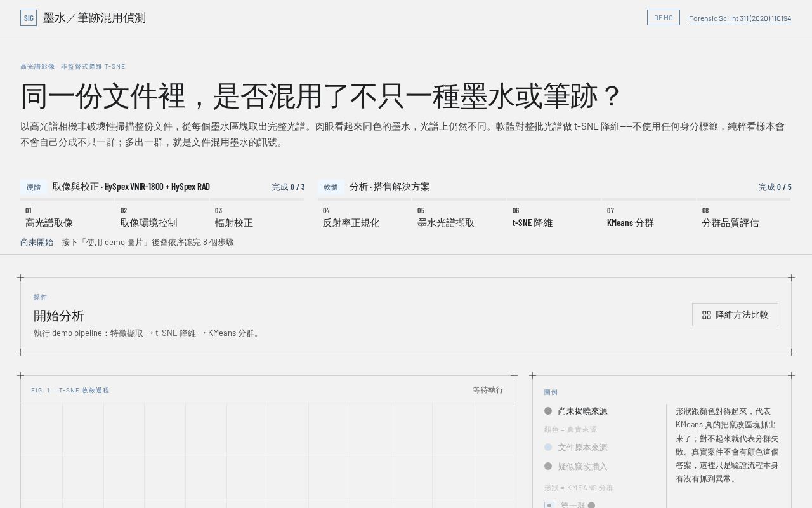Click inside the empty t-SNE chart grid
This screenshot has height=508, width=812.
tap(267, 455)
